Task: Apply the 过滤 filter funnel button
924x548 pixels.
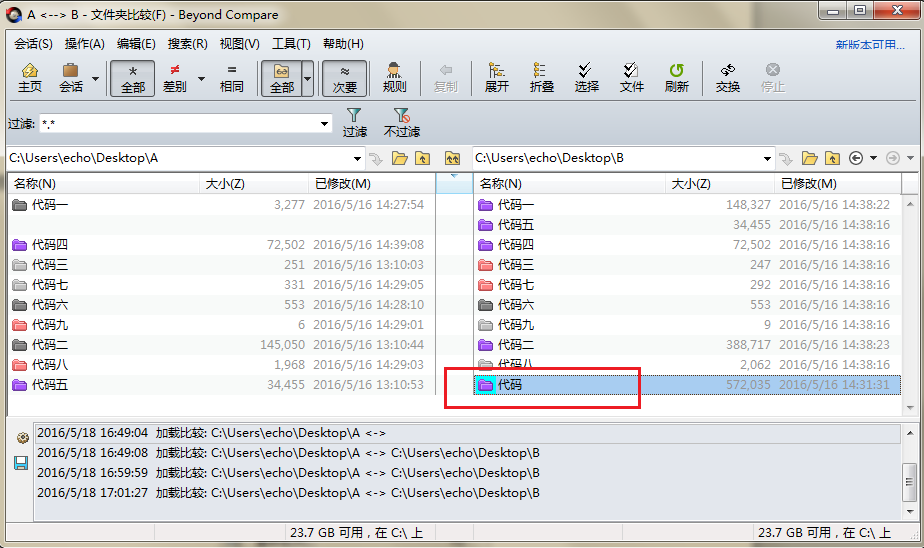Action: [355, 123]
